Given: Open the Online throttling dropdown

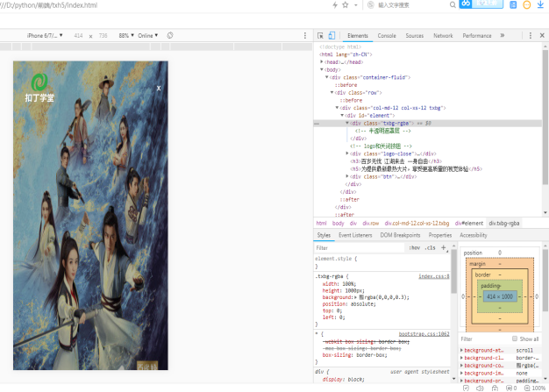Looking at the screenshot, I should coord(147,35).
